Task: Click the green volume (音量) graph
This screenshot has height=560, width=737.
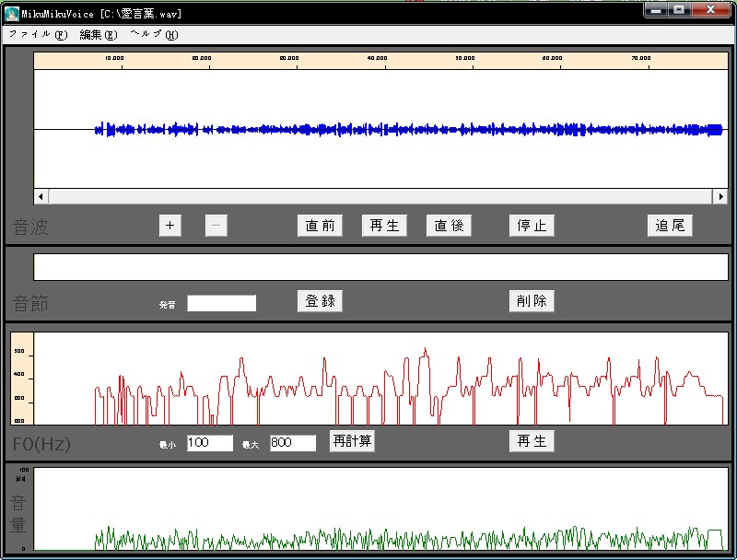Action: click(x=380, y=508)
